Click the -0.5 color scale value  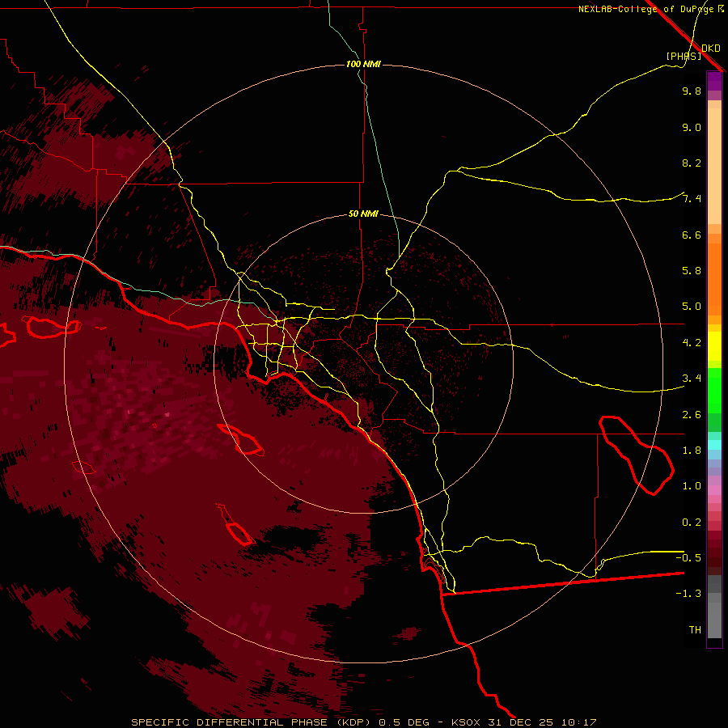click(x=688, y=558)
